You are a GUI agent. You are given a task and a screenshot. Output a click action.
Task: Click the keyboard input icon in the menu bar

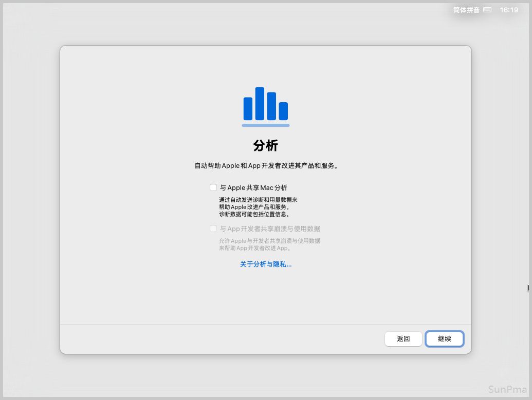(487, 10)
